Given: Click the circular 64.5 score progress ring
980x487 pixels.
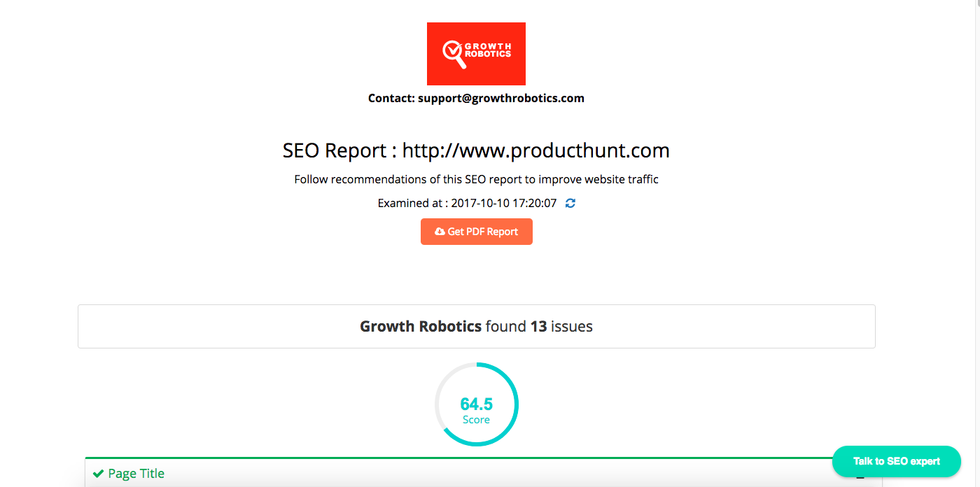Looking at the screenshot, I should pyautogui.click(x=476, y=404).
